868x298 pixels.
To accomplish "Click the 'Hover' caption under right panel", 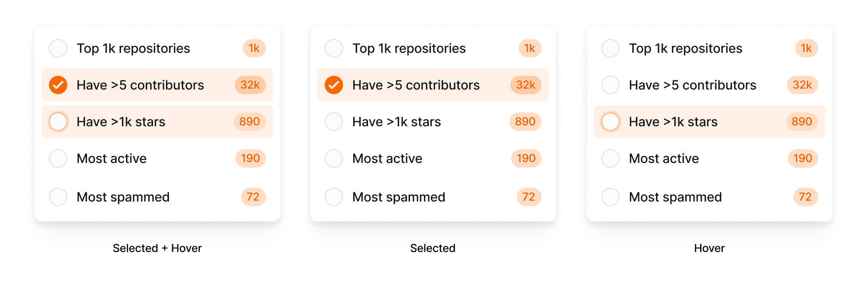I will (x=709, y=248).
